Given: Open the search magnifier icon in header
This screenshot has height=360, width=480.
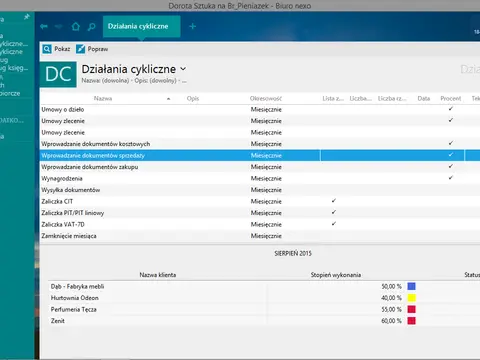Looking at the screenshot, I should (x=91, y=27).
